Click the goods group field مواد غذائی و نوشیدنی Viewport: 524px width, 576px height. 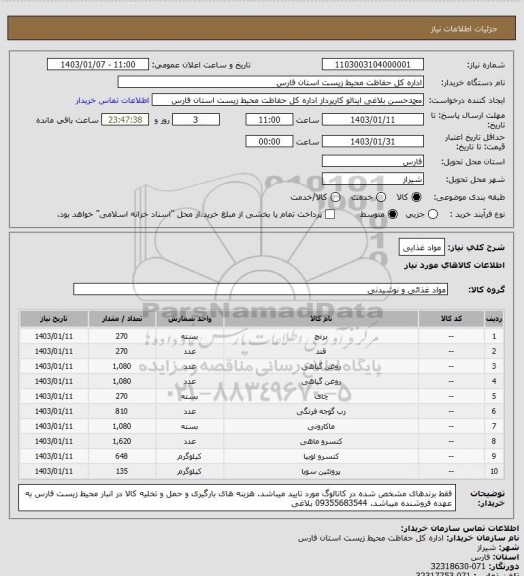pos(260,289)
